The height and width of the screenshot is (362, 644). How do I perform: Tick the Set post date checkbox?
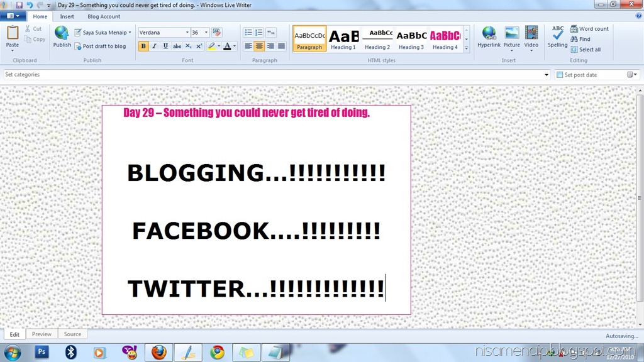[x=559, y=75]
